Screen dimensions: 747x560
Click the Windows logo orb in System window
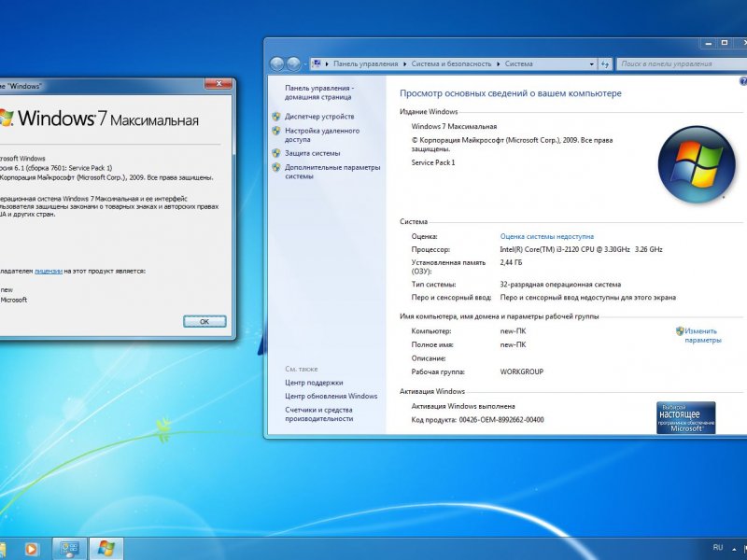tap(697, 164)
